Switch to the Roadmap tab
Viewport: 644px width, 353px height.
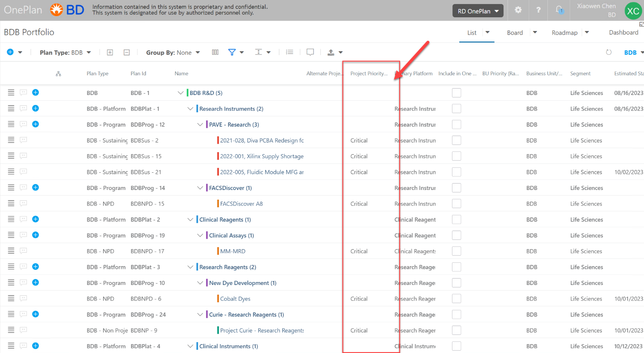pyautogui.click(x=564, y=33)
